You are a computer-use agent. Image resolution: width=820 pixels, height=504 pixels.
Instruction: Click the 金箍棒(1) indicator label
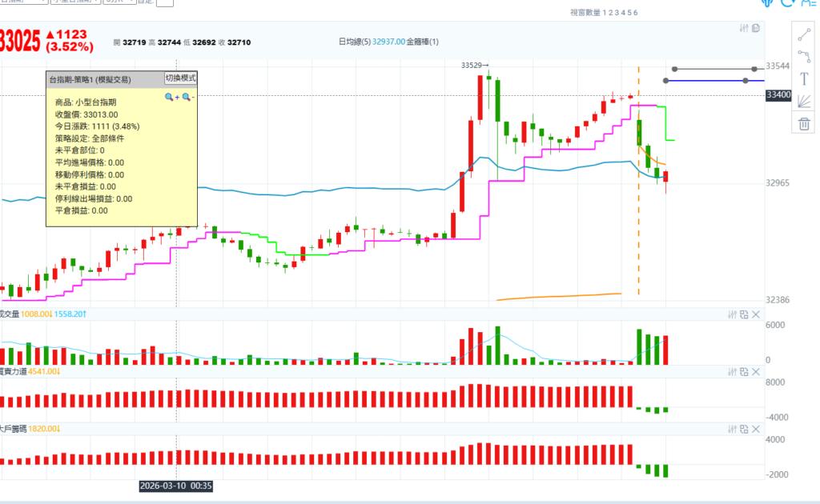pos(423,42)
